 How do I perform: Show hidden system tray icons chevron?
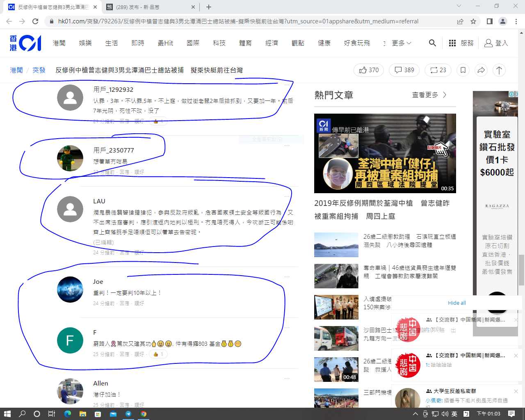[x=415, y=414]
